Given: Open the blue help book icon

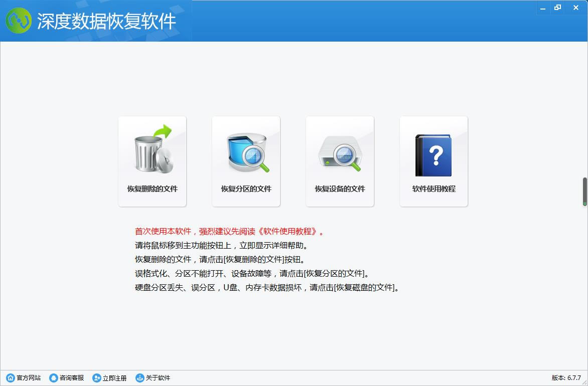Looking at the screenshot, I should click(433, 155).
